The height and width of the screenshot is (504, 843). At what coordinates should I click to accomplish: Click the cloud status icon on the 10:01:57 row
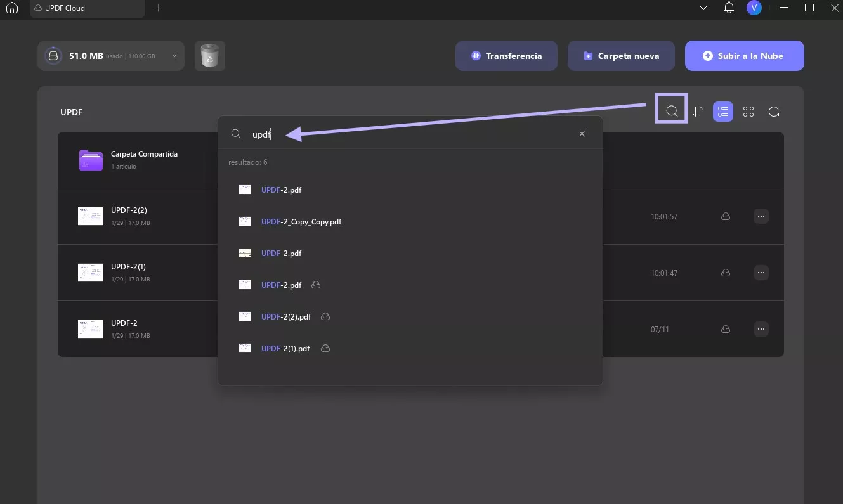click(x=726, y=216)
